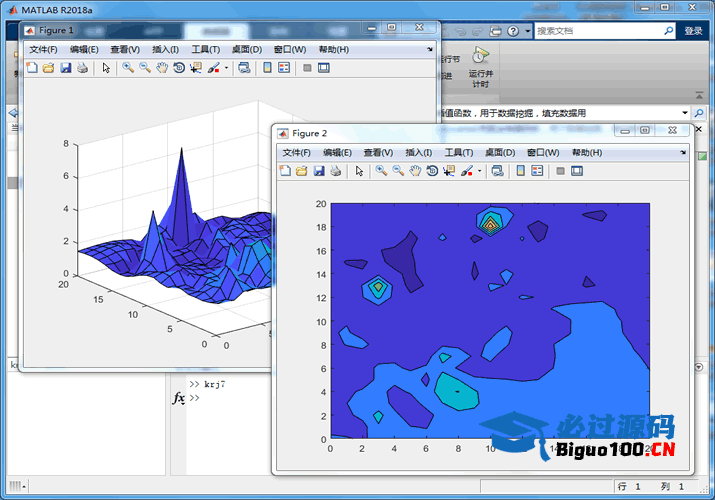Click New Figure icon in Figure 2 toolbar
This screenshot has width=715, height=500.
pos(285,171)
